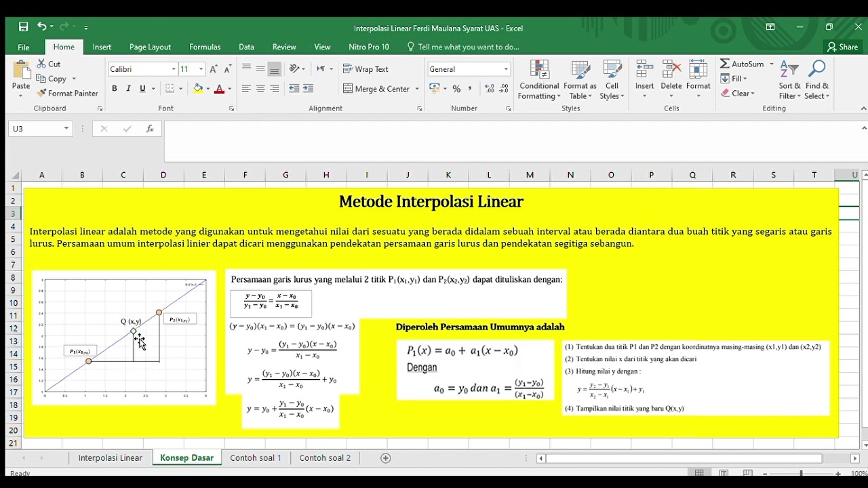The image size is (868, 488).
Task: Click the Paste clipboard icon
Action: (x=21, y=70)
